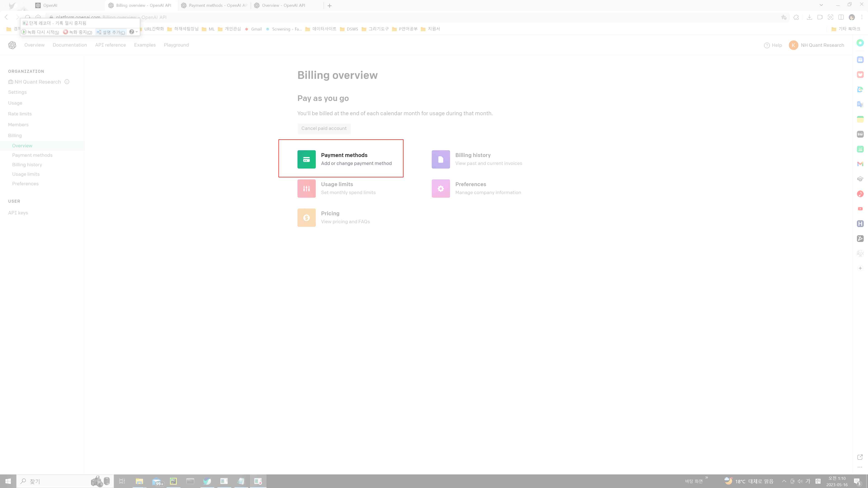Click the Preferences gear icon
868x488 pixels.
tap(440, 188)
